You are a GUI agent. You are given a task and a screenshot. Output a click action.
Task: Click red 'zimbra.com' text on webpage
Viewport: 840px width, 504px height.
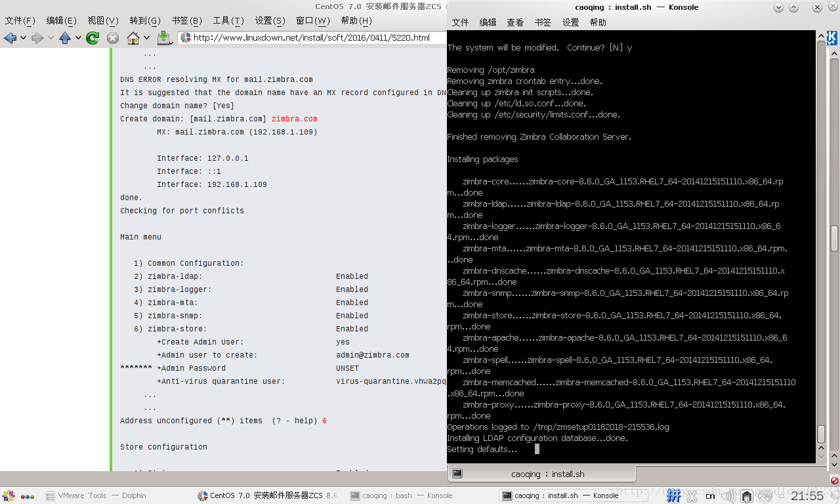click(x=294, y=119)
